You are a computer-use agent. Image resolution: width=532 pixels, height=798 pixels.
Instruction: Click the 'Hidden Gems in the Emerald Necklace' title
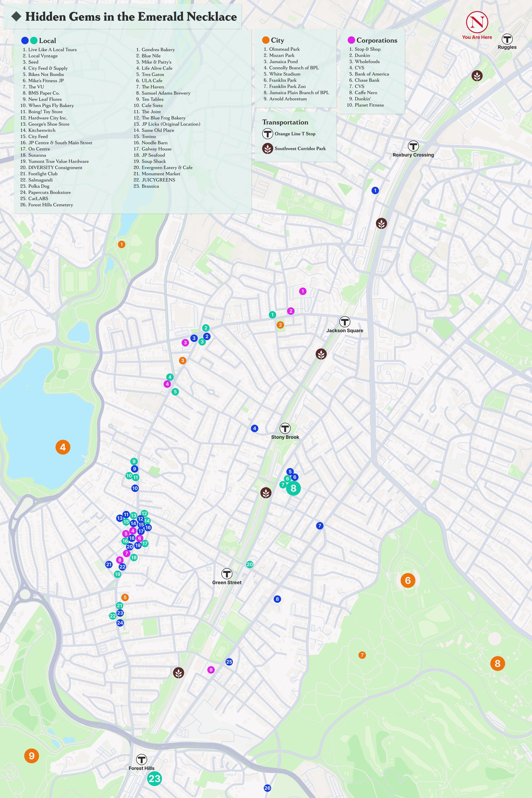tap(131, 17)
